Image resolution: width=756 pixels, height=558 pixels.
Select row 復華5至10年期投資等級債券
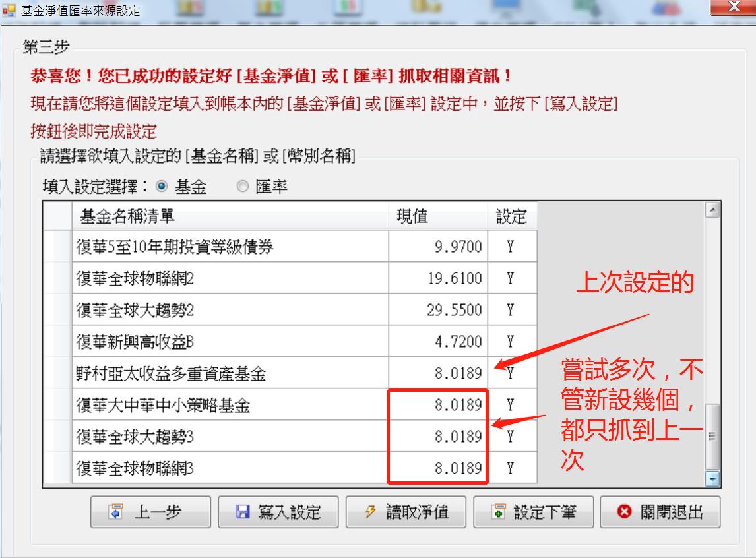[290, 246]
